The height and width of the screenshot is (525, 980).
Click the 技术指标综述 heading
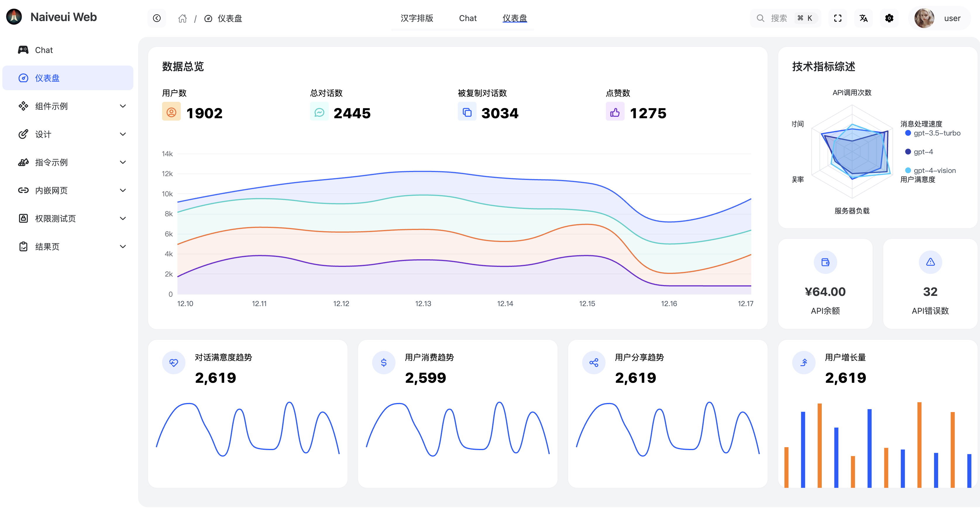click(824, 67)
